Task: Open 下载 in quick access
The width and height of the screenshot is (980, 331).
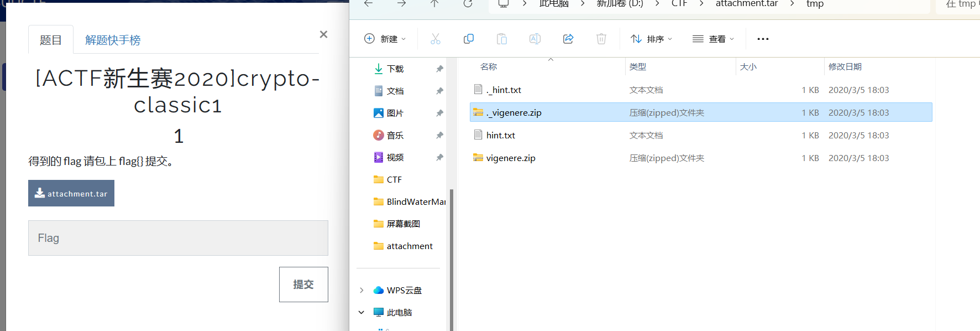Action: tap(395, 69)
